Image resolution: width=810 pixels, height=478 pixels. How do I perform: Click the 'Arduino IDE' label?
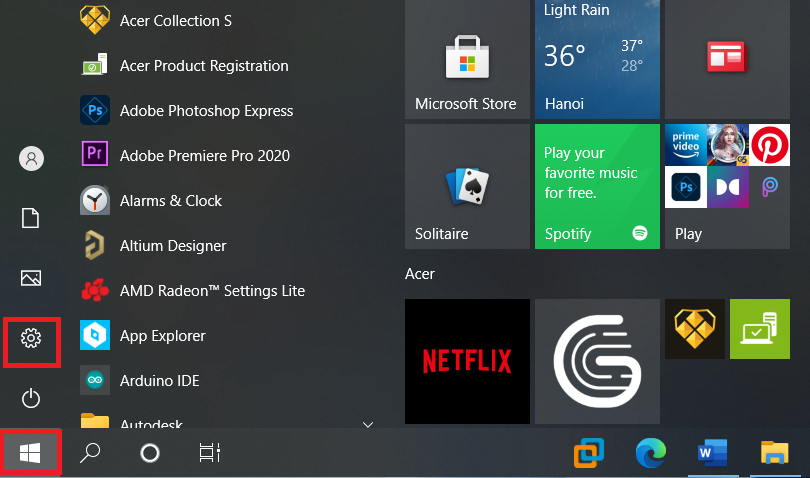click(x=160, y=381)
